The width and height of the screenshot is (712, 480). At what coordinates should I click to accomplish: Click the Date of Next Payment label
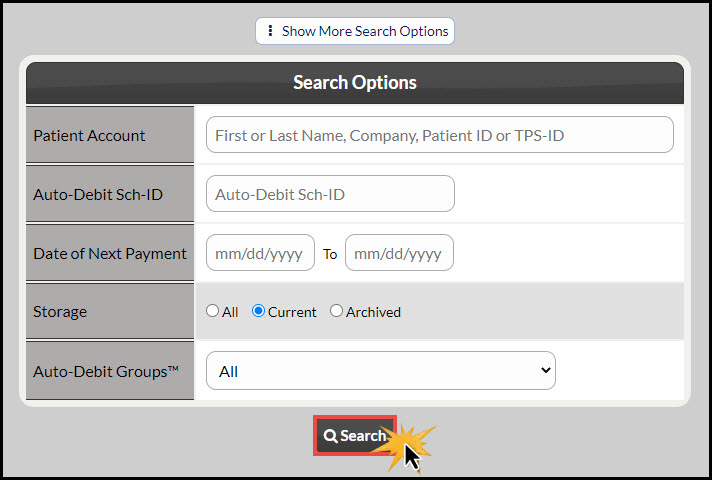(x=110, y=254)
